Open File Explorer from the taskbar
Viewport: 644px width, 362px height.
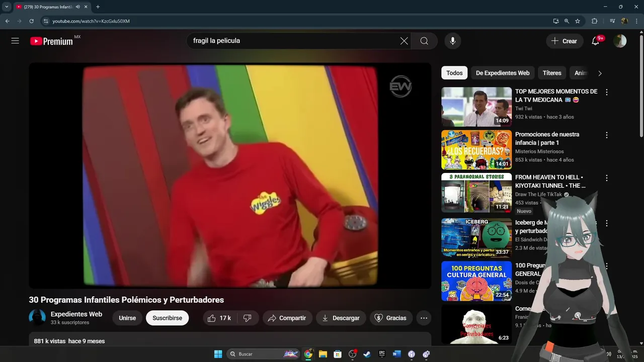coord(323,354)
